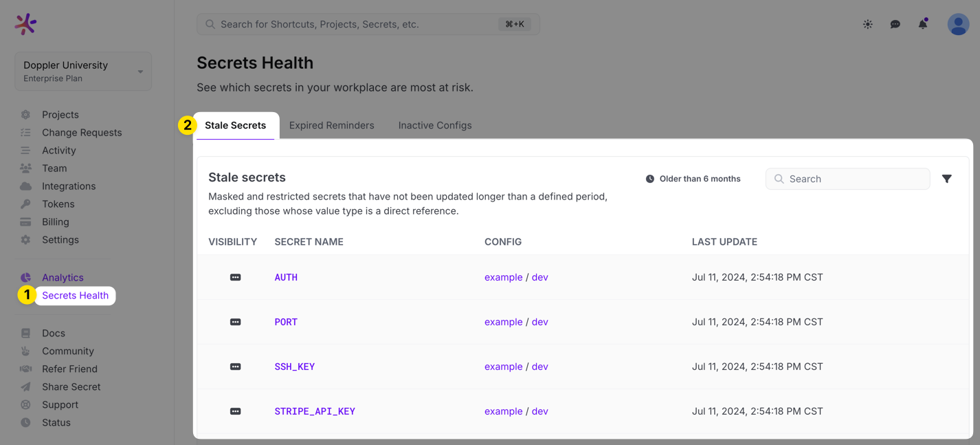The height and width of the screenshot is (445, 980).
Task: Open dev config in STRIPE_API_KEY row
Action: pyautogui.click(x=540, y=411)
